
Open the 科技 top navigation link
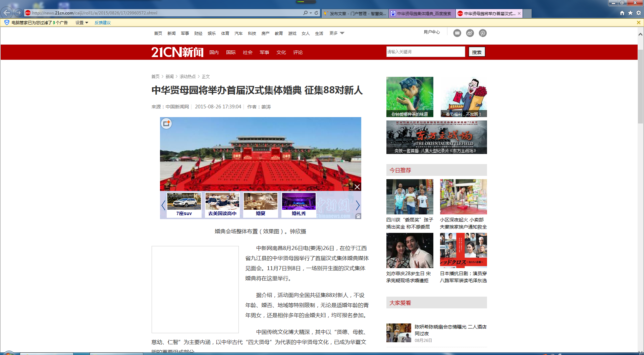pyautogui.click(x=252, y=33)
